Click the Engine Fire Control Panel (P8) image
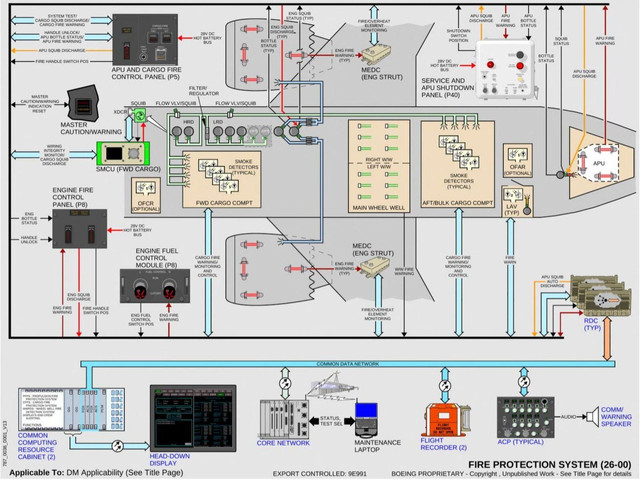The height and width of the screenshot is (480, 640). (x=80, y=229)
